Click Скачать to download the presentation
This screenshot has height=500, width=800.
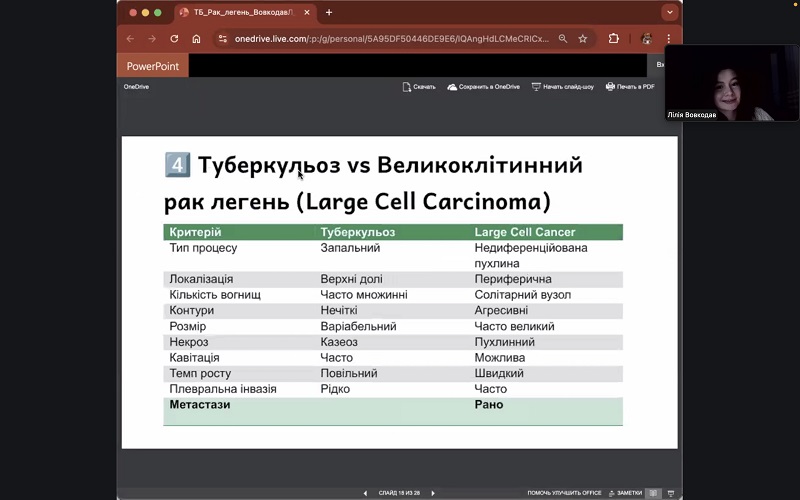(x=419, y=87)
